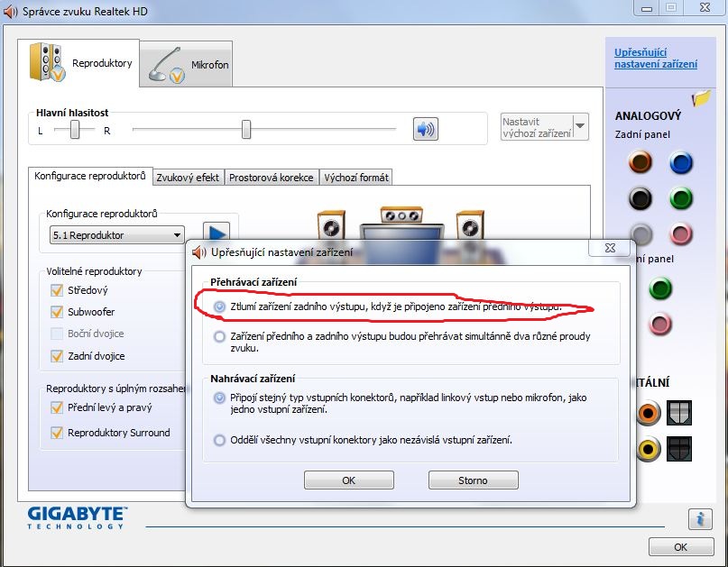The height and width of the screenshot is (567, 728).
Task: Select the 'Oddělí všechny vstupní konektory' radio option
Action: 219,440
